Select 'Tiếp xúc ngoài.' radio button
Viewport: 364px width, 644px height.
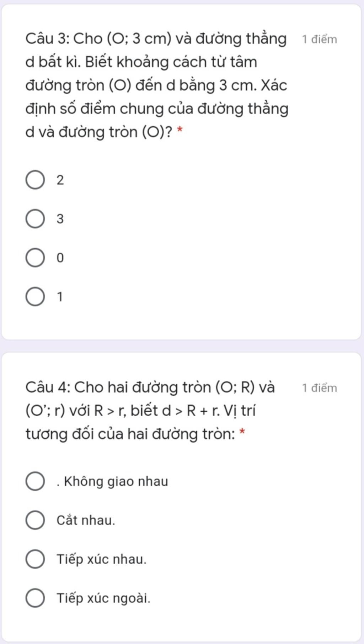pos(35,598)
